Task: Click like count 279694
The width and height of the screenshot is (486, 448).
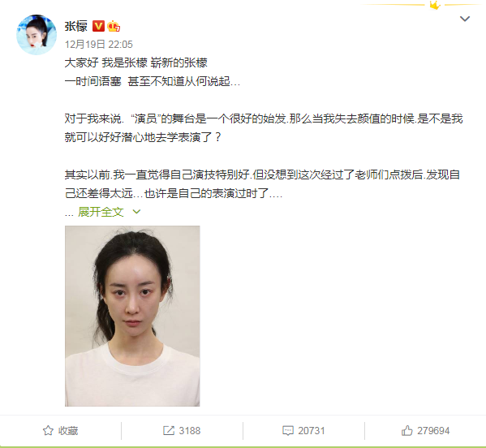Action: [433, 431]
